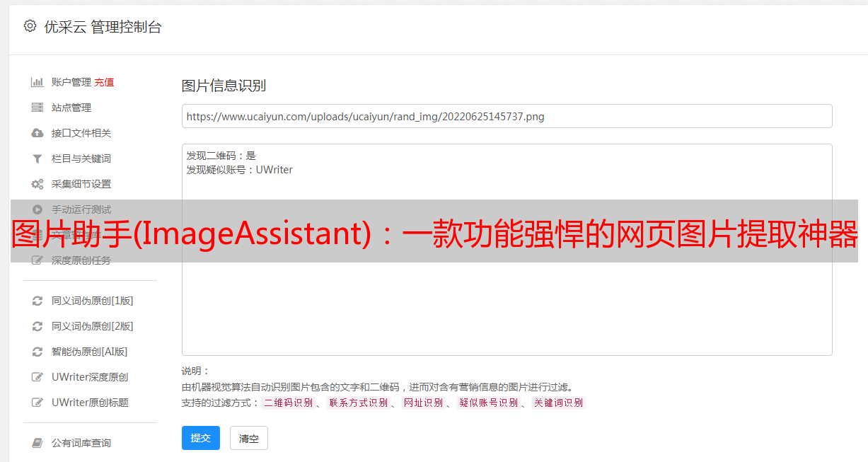Click the refresh icon for 同义词伪原创[2版]

point(37,326)
